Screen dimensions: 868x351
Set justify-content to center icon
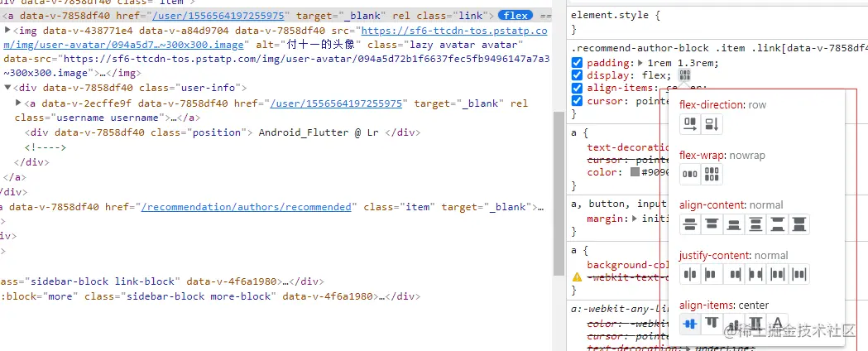(x=690, y=274)
